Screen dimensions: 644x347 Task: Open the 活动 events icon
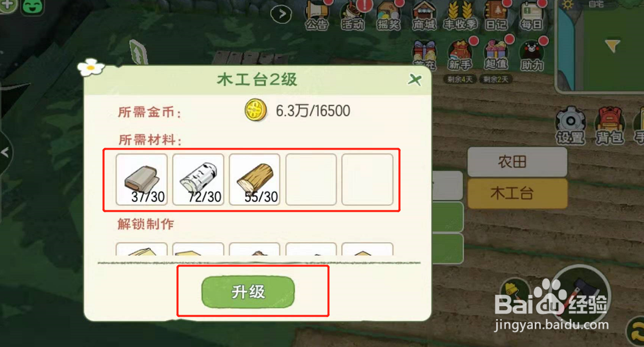(353, 15)
